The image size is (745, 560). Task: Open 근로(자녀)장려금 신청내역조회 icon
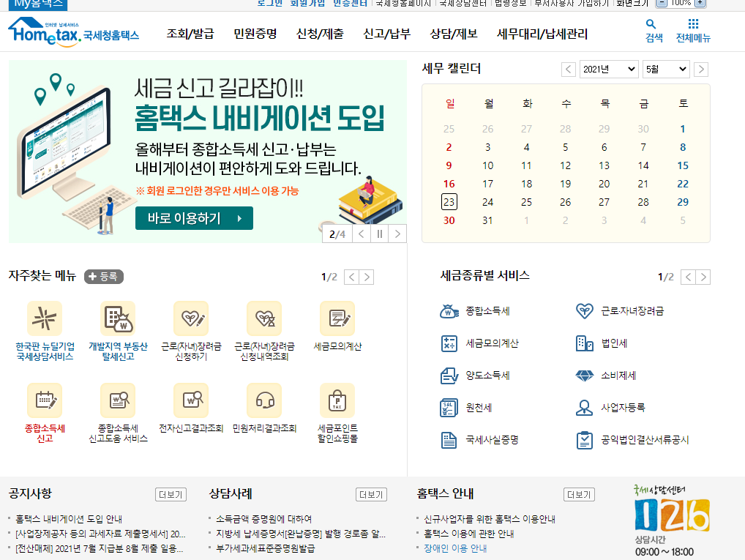pos(264,318)
